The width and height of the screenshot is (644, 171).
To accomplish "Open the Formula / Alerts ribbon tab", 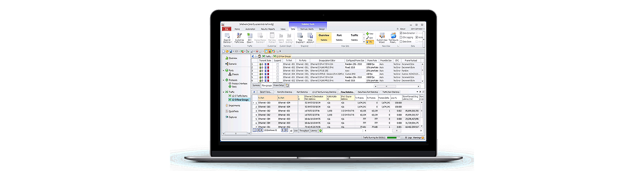I will tap(308, 29).
